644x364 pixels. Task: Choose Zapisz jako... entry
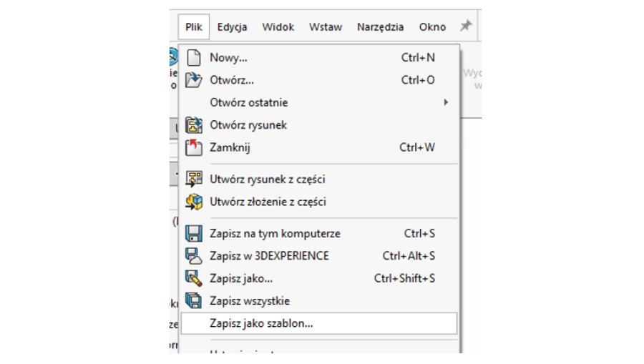tap(319, 278)
